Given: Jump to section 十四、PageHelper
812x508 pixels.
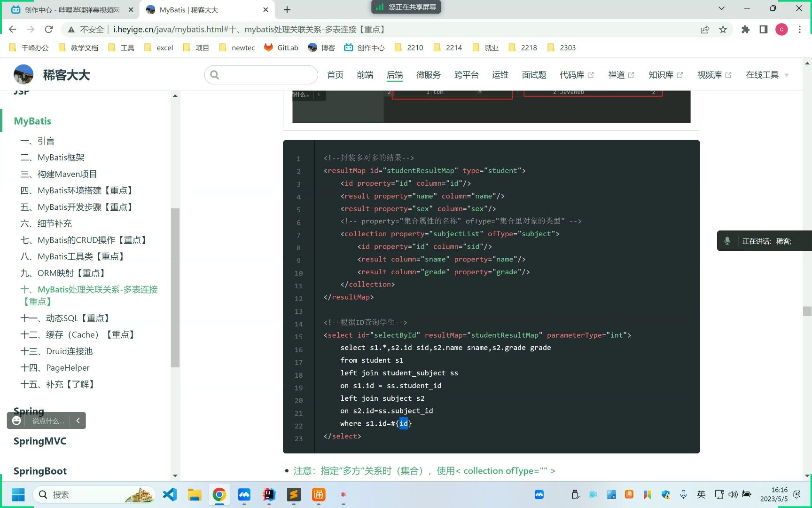Looking at the screenshot, I should (x=55, y=367).
